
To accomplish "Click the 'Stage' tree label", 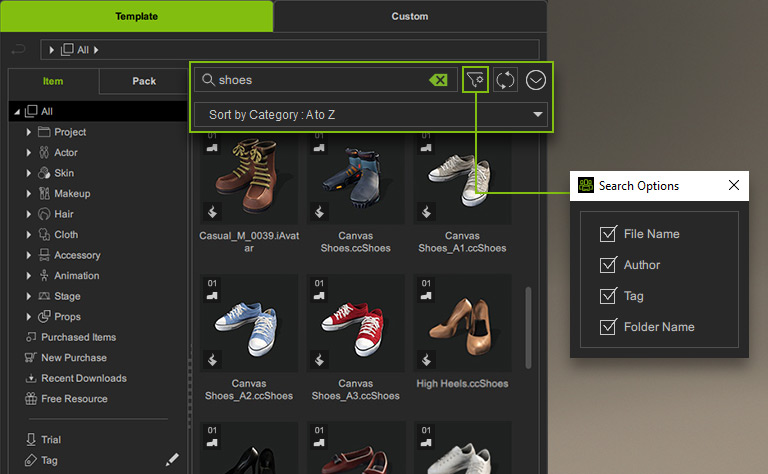I will pos(67,296).
